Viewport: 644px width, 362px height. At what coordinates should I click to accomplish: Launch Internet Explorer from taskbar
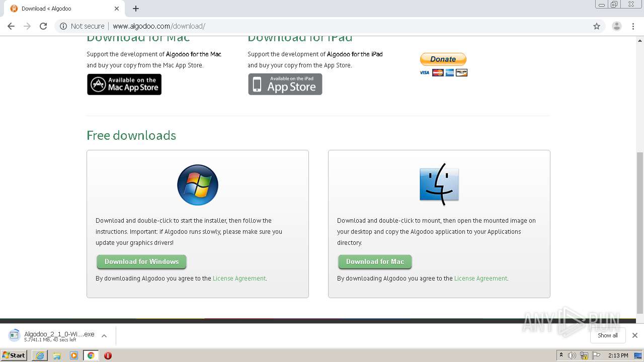click(40, 355)
